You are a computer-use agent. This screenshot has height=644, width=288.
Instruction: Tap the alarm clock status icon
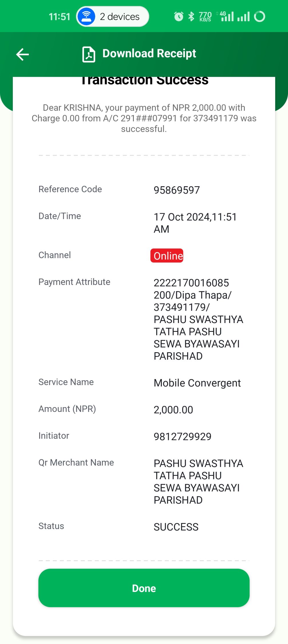point(179,16)
